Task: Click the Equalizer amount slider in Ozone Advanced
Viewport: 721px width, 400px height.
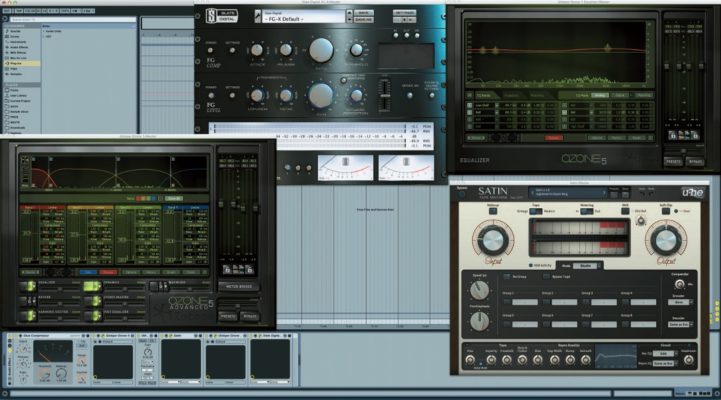Action: click(60, 289)
